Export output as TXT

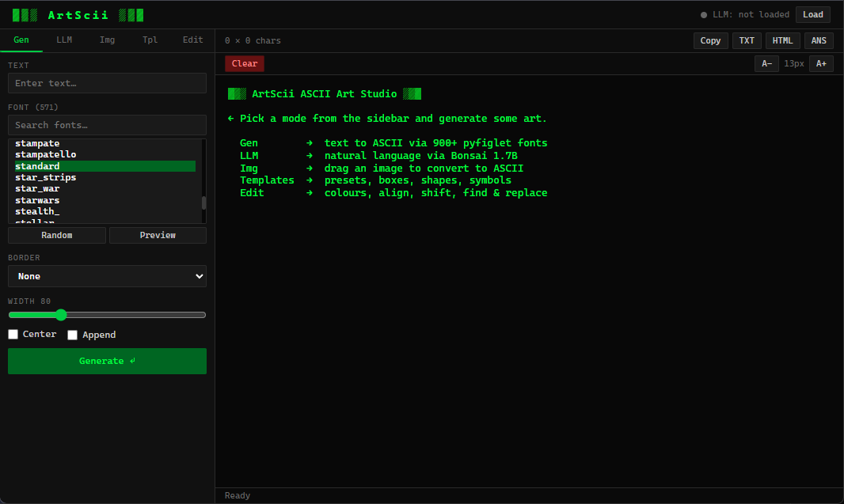[x=747, y=41]
